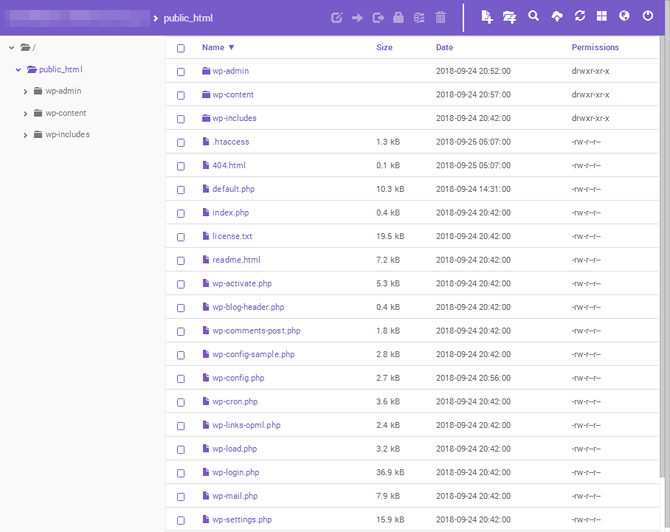Sort by the Date column header

[x=444, y=47]
